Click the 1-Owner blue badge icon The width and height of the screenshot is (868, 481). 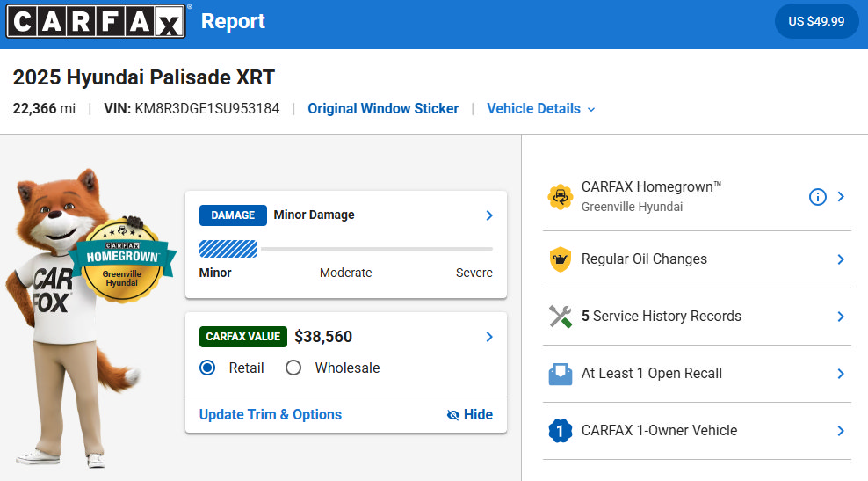click(x=561, y=431)
